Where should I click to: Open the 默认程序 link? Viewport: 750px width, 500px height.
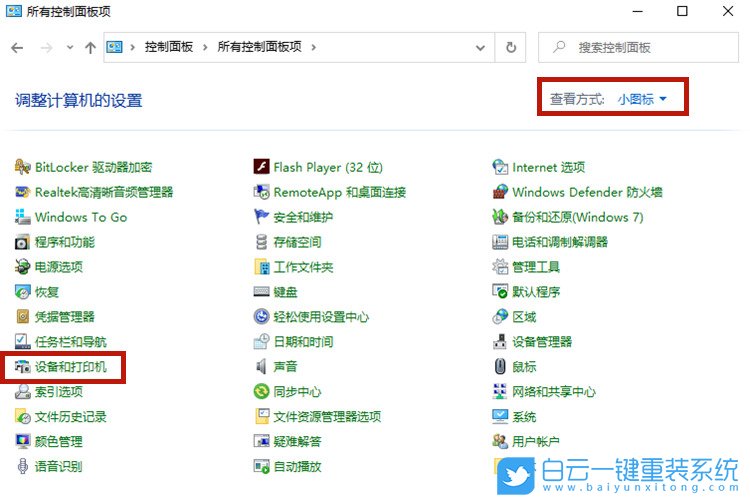536,291
